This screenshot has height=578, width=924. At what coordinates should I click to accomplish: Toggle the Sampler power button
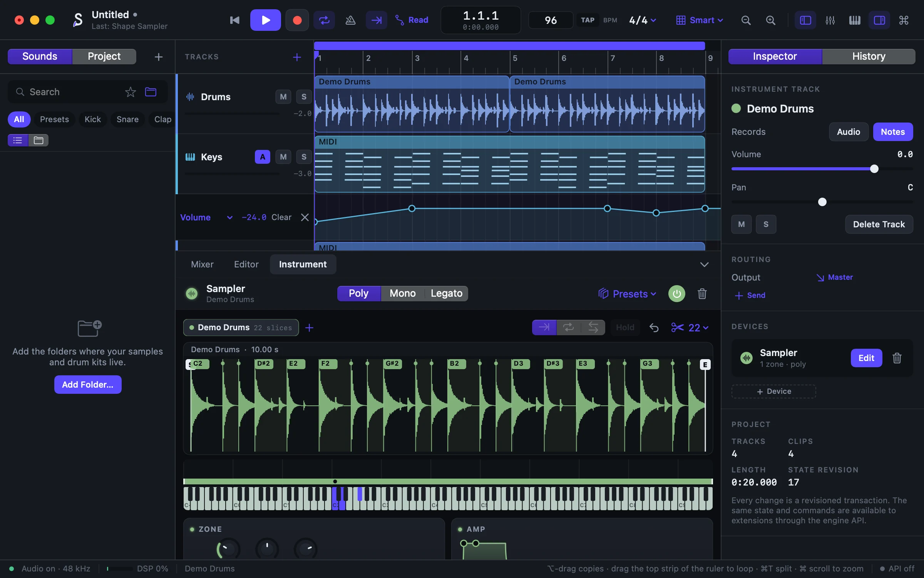[x=677, y=294]
